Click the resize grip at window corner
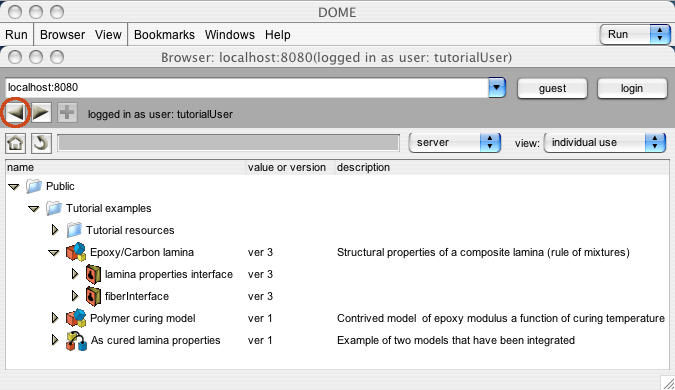 (x=668, y=383)
